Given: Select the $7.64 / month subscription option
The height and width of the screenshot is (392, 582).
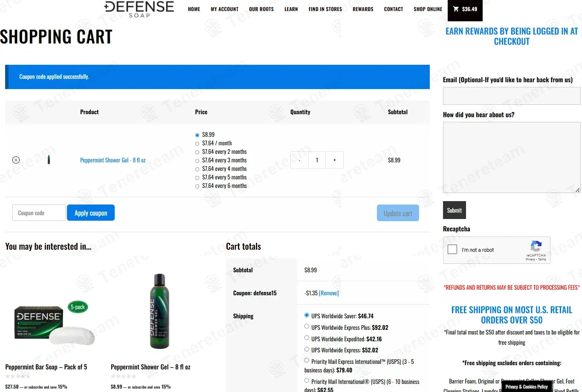Looking at the screenshot, I should (x=197, y=144).
